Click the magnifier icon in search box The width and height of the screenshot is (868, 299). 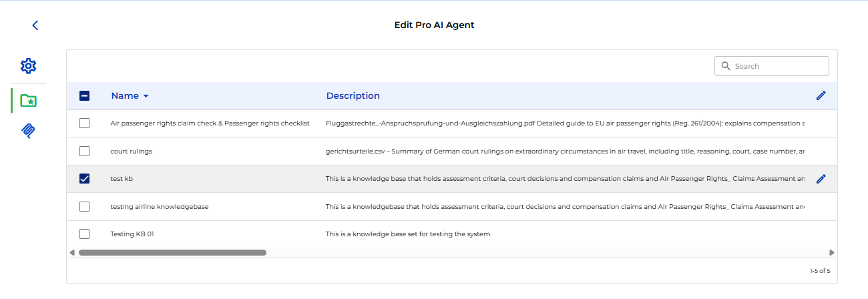(x=726, y=66)
